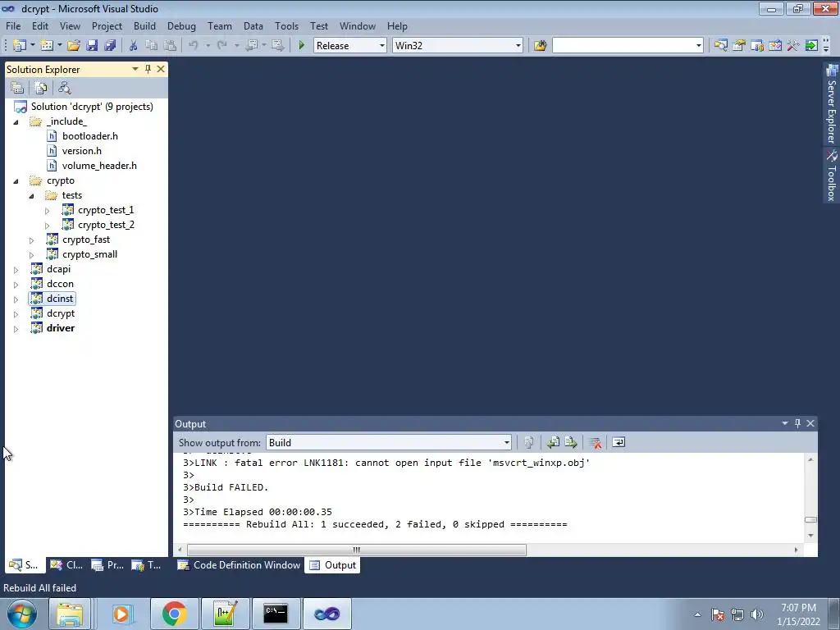Image resolution: width=840 pixels, height=630 pixels.
Task: Open the Release configuration dropdown
Action: 382,46
